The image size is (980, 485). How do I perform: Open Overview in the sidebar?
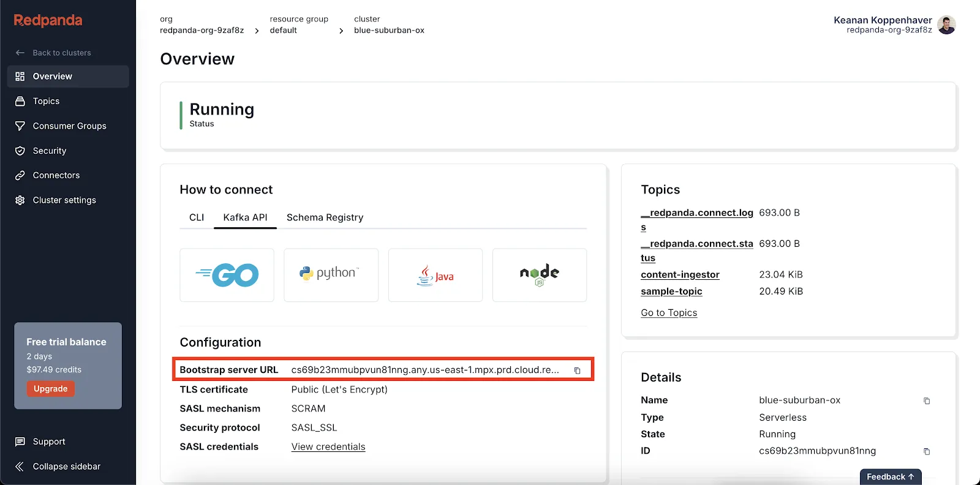point(68,77)
